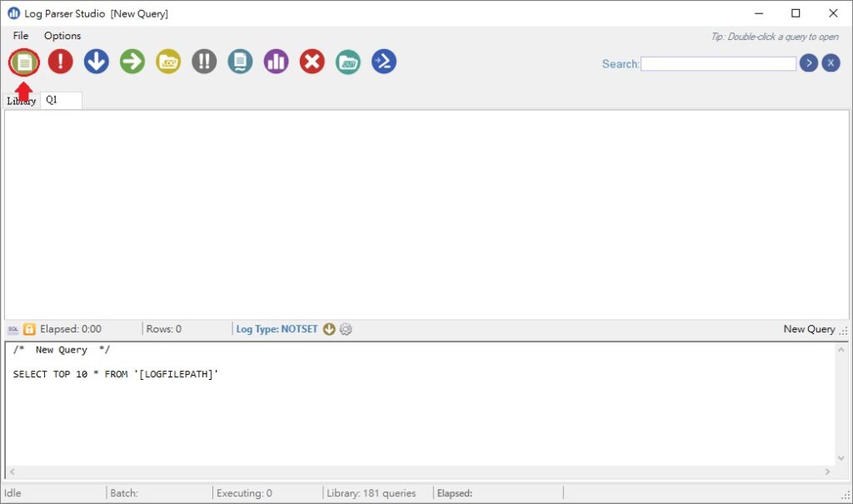The width and height of the screenshot is (853, 504).
Task: Open log type settings gear icon
Action: (x=346, y=329)
